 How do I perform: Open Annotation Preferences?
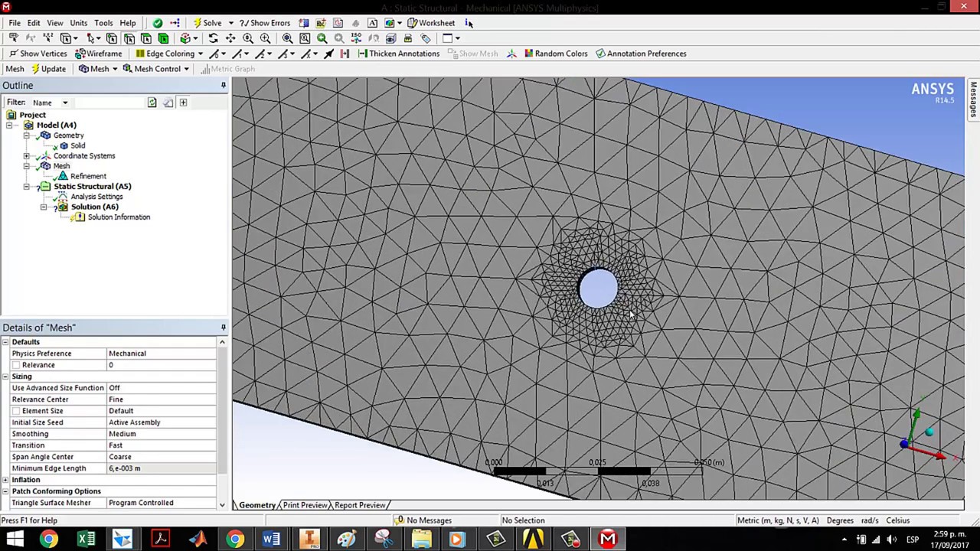coord(641,54)
